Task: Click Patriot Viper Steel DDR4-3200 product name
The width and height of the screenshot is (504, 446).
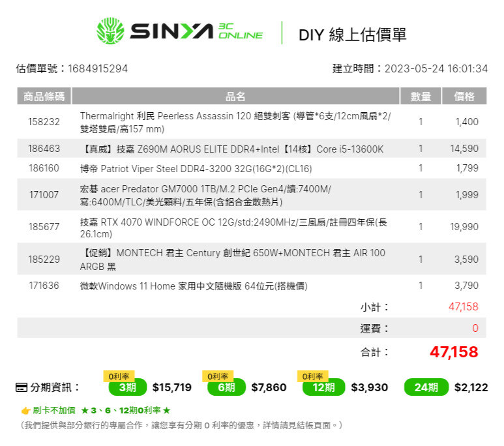Action: pyautogui.click(x=196, y=169)
